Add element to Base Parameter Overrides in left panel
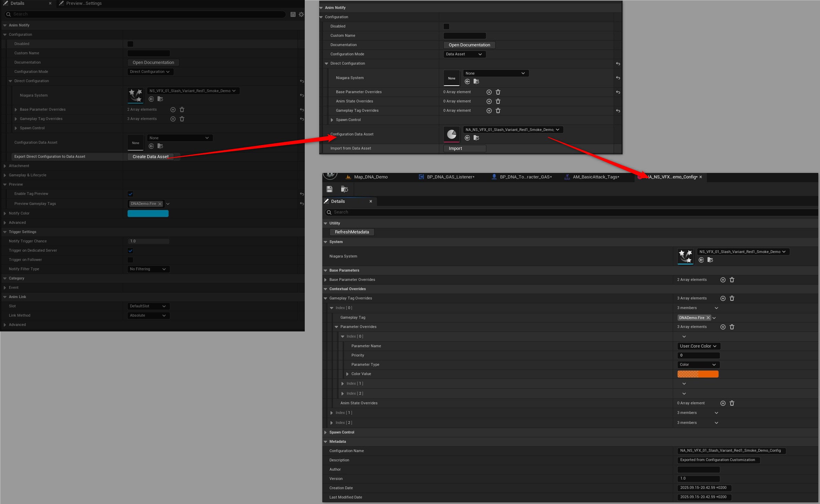820x504 pixels. tap(173, 110)
